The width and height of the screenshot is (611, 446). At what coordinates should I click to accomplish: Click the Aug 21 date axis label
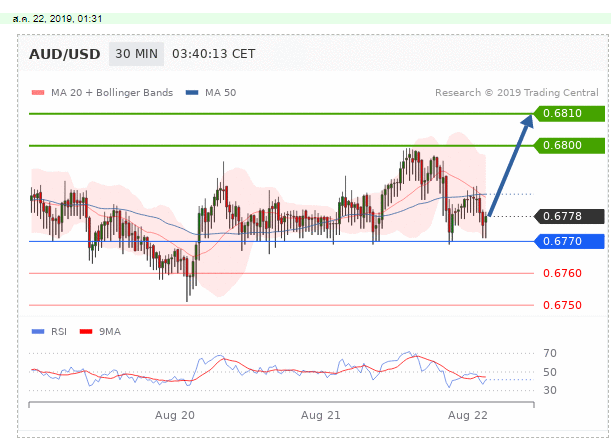[x=321, y=415]
